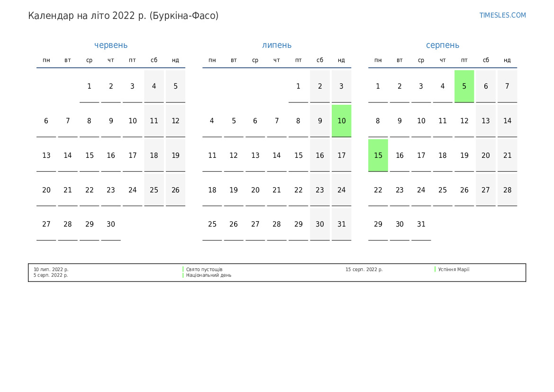
Task: Click the calendar title Календар на літо 2022
Action: [123, 16]
